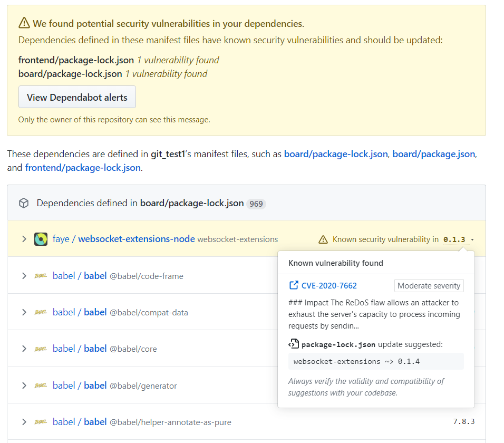
Task: Expand the @babel/code-frame dependency row
Action: tap(24, 276)
